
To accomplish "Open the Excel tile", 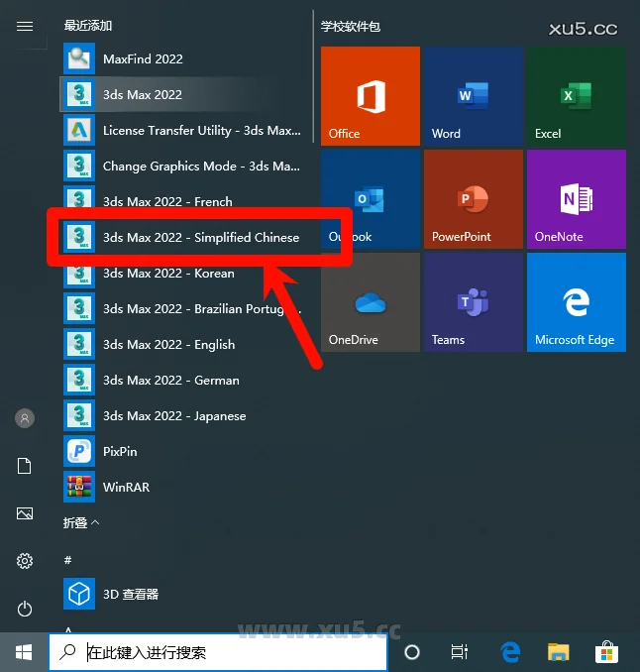I will tap(576, 96).
